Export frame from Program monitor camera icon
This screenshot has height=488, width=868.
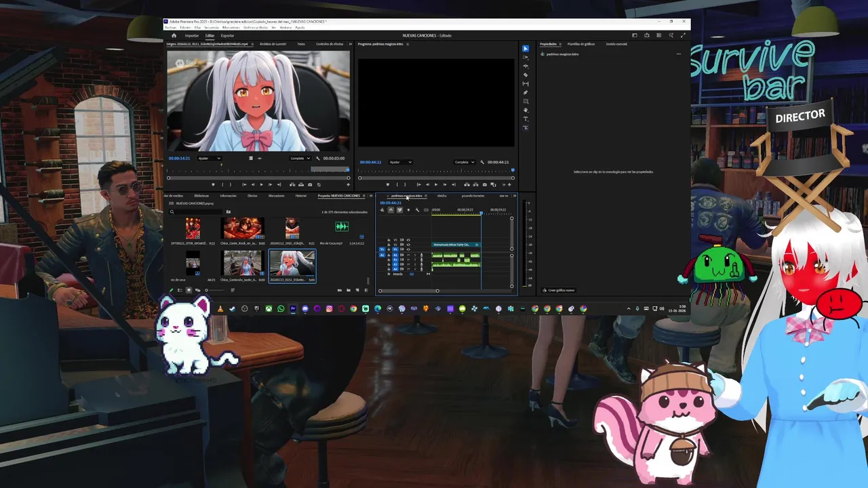pos(485,184)
